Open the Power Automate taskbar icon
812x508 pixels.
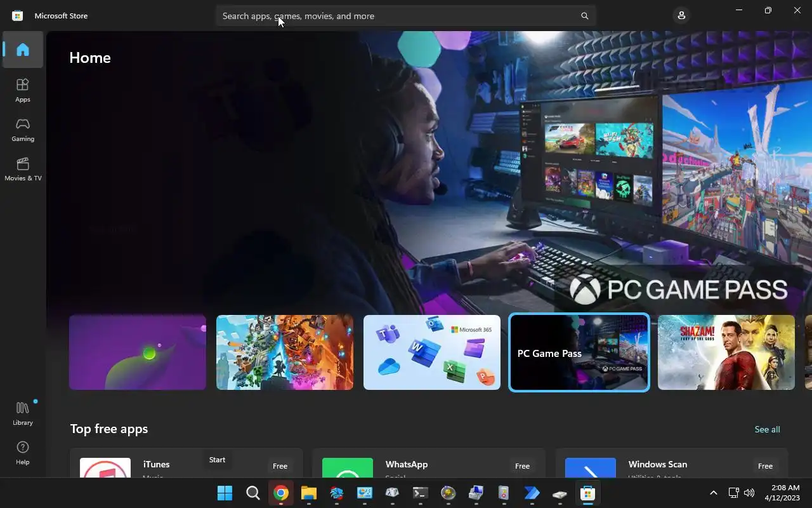(x=532, y=493)
